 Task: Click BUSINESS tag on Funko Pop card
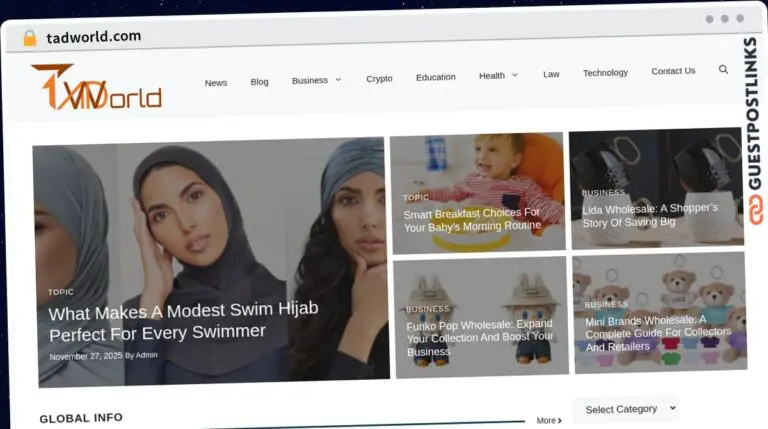(427, 309)
